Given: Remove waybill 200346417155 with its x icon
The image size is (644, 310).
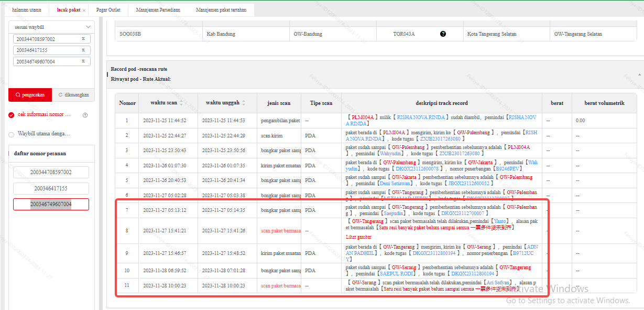Looking at the screenshot, I should tap(83, 50).
